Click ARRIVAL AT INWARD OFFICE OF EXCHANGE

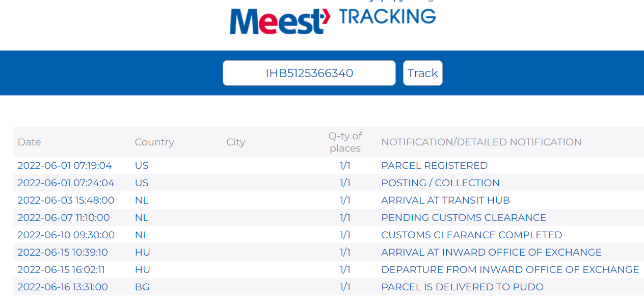pyautogui.click(x=491, y=253)
